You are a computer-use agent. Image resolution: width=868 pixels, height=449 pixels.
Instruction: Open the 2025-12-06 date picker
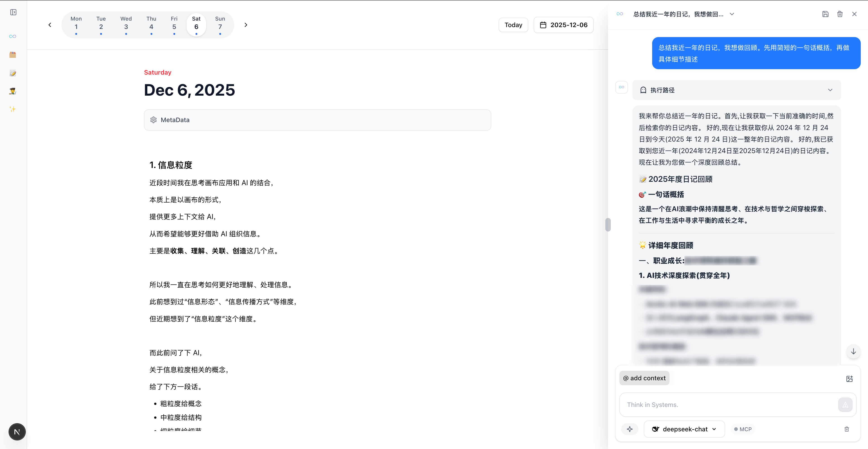pyautogui.click(x=563, y=25)
